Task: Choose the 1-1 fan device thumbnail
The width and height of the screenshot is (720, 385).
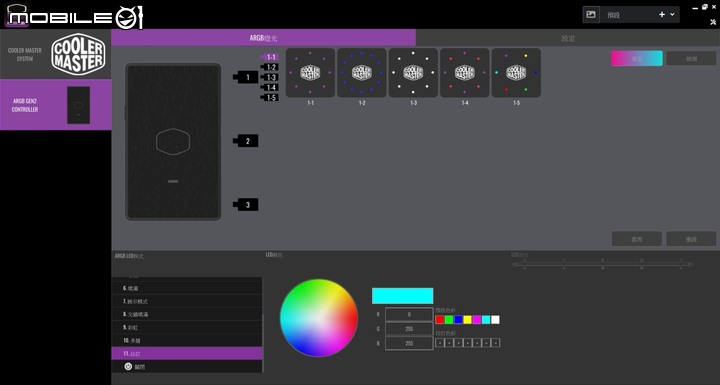Action: pyautogui.click(x=310, y=73)
